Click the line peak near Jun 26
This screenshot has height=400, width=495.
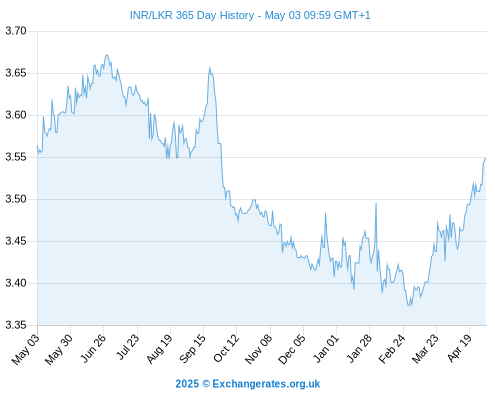click(x=107, y=55)
